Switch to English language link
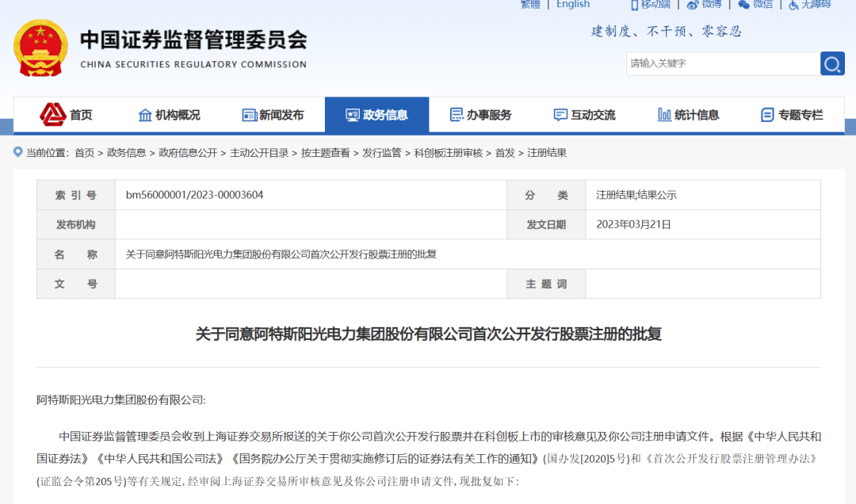This screenshot has width=856, height=504. 572,5
